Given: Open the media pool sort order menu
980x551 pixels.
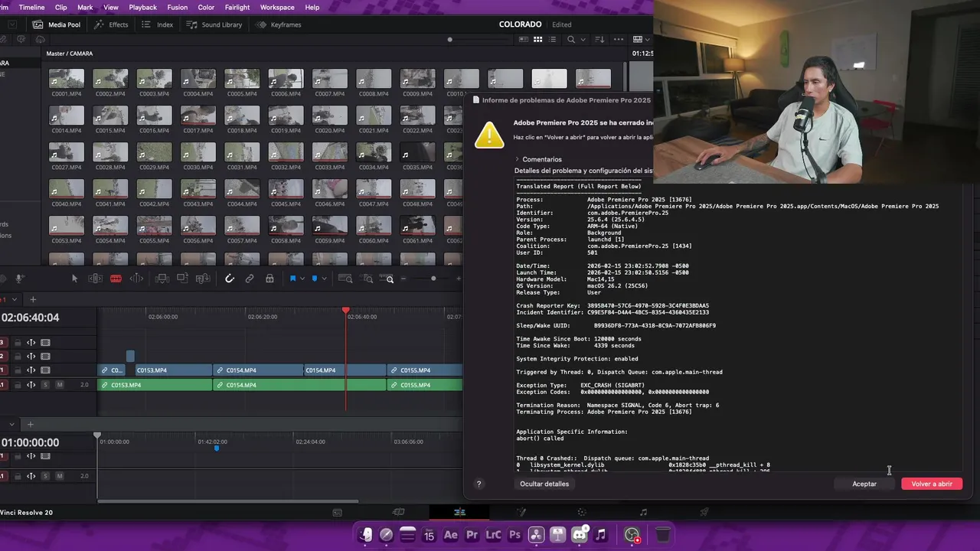Looking at the screenshot, I should pyautogui.click(x=600, y=39).
